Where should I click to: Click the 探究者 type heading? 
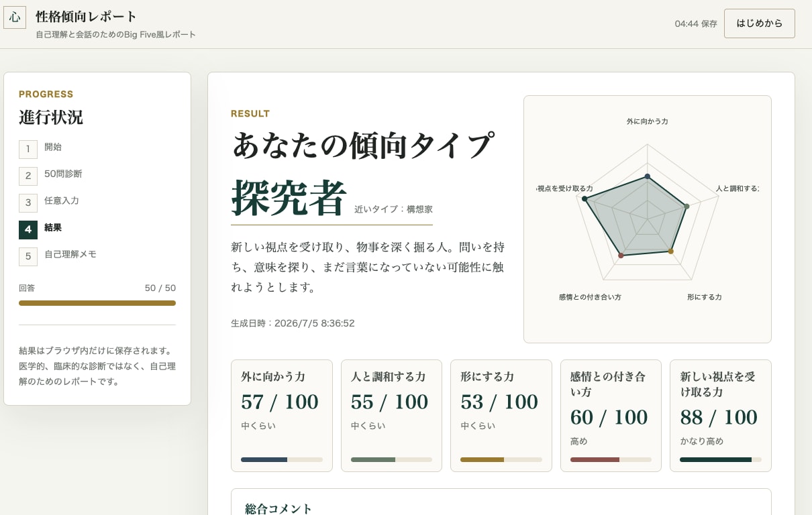[x=289, y=198]
